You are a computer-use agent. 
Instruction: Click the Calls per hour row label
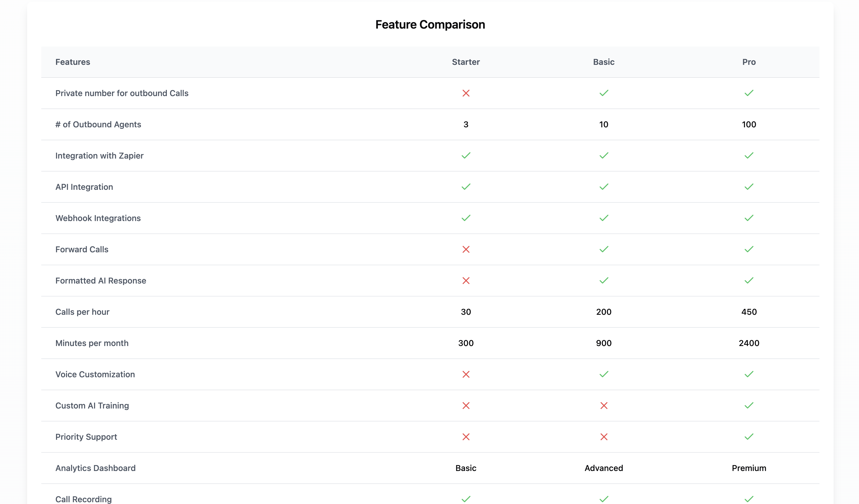click(x=82, y=312)
